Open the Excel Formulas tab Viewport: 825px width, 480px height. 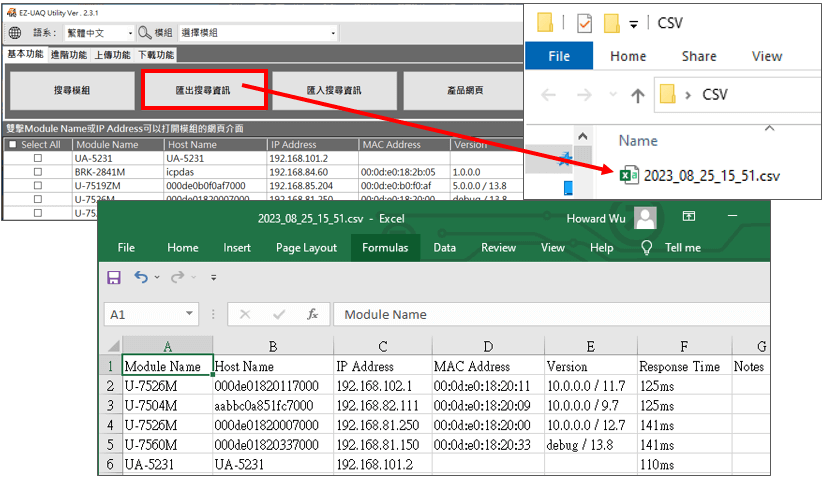(385, 247)
